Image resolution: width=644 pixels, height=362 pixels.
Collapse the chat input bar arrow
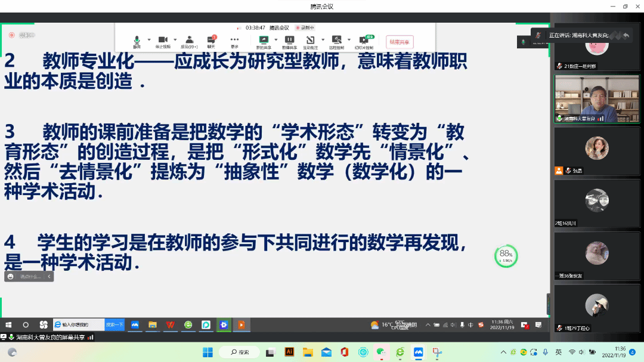49,276
